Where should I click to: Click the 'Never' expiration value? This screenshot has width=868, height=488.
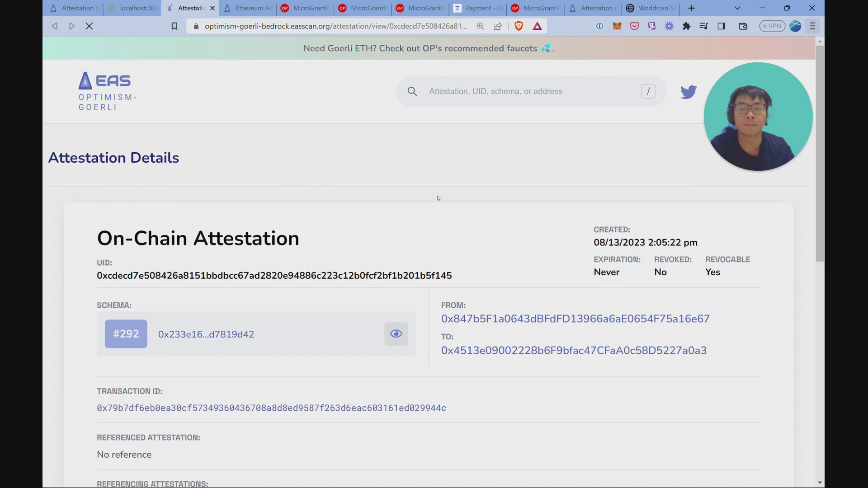pyautogui.click(x=607, y=272)
